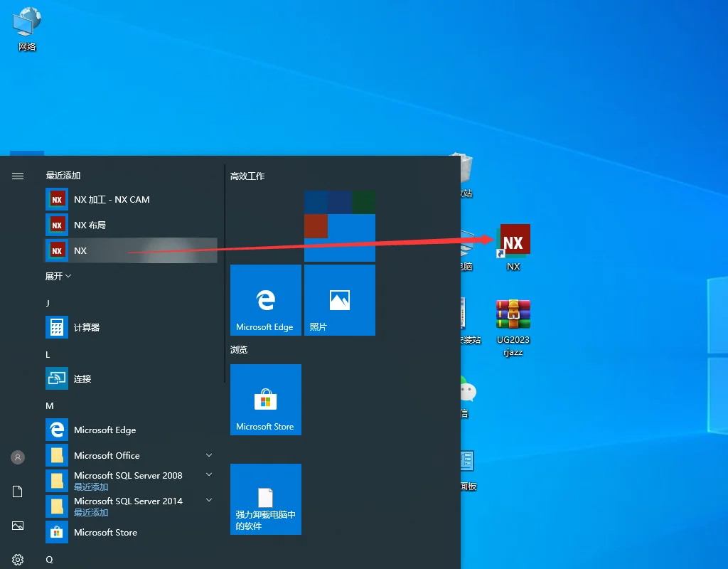728x569 pixels.
Task: Click the 高效工作 group header
Action: tap(247, 176)
